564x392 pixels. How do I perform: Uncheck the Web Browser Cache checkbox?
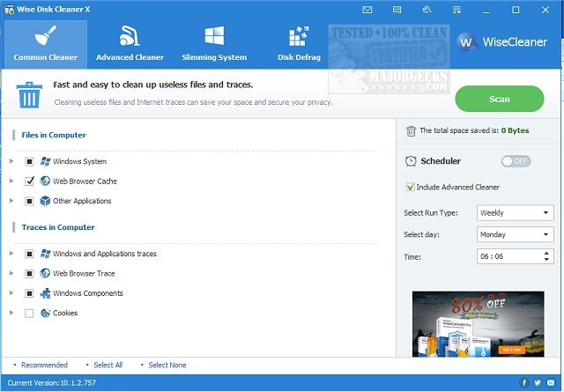tap(29, 181)
